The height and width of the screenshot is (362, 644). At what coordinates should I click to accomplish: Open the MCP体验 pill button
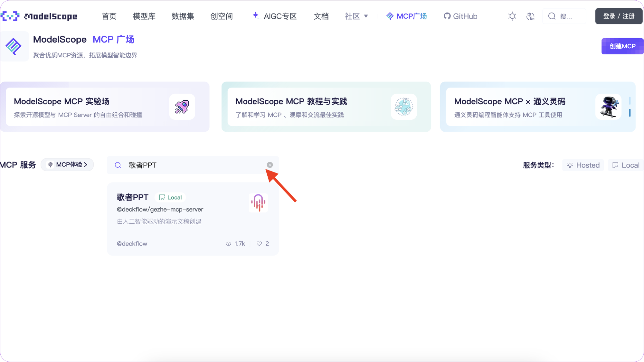67,165
